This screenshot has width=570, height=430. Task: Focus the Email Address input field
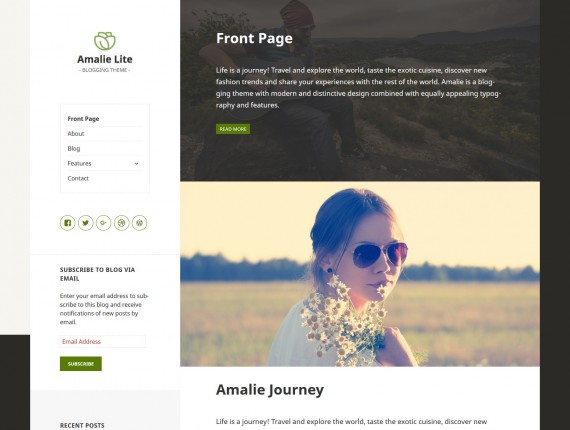click(x=103, y=342)
